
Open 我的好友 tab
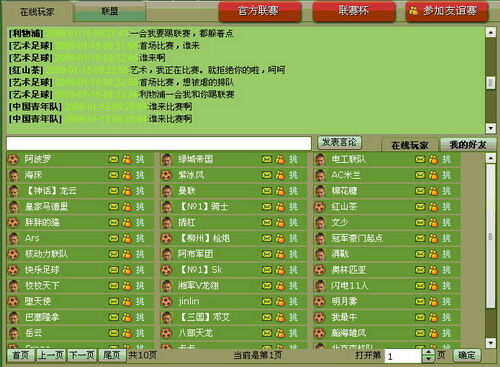pos(468,145)
